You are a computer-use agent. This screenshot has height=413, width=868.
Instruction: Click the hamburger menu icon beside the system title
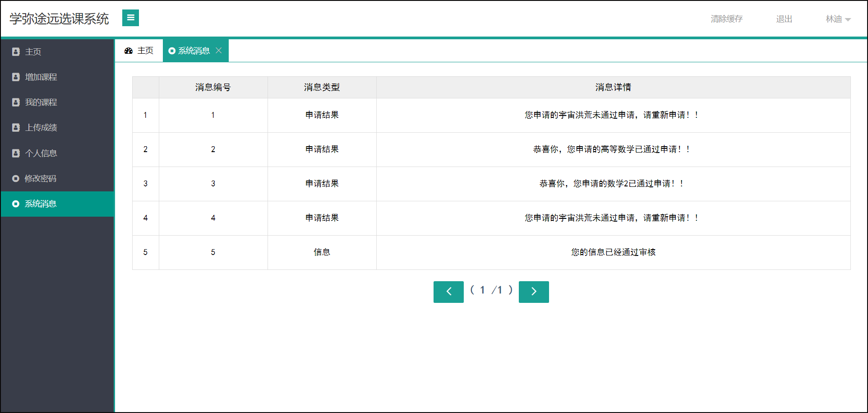coord(130,18)
